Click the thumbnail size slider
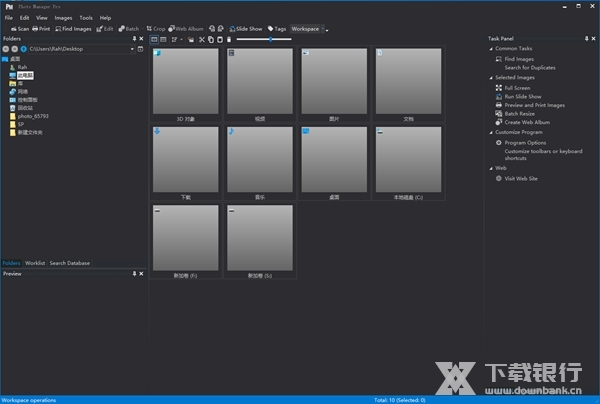The image size is (600, 404). (x=270, y=39)
